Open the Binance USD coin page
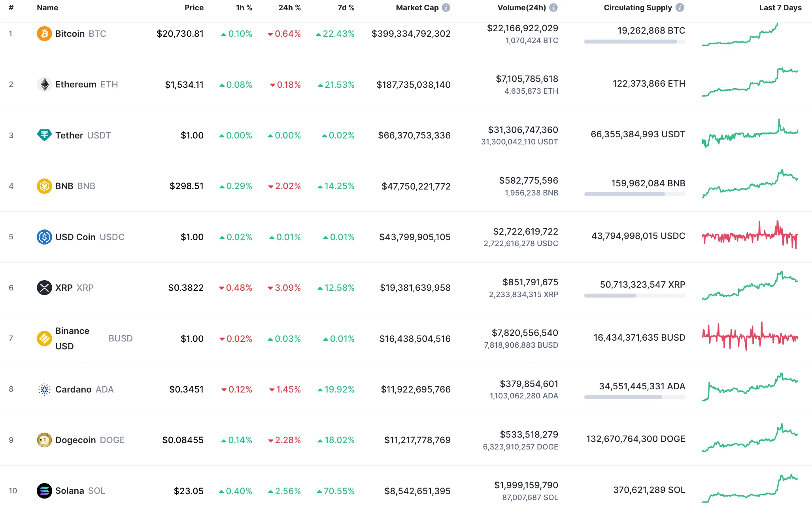This screenshot has width=812, height=512. coord(72,338)
